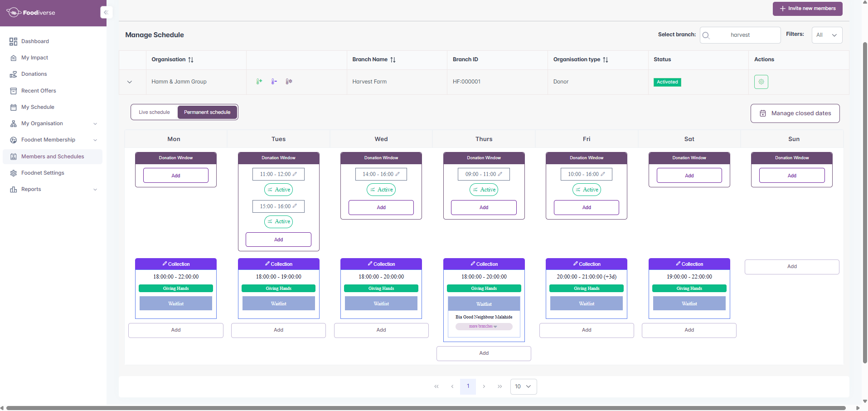The image size is (868, 411).
Task: Open Members and Schedules in sidebar
Action: click(x=53, y=157)
